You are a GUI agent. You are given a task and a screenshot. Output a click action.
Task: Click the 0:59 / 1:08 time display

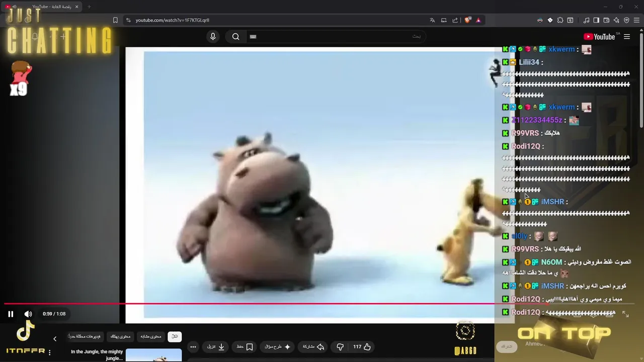click(x=54, y=314)
